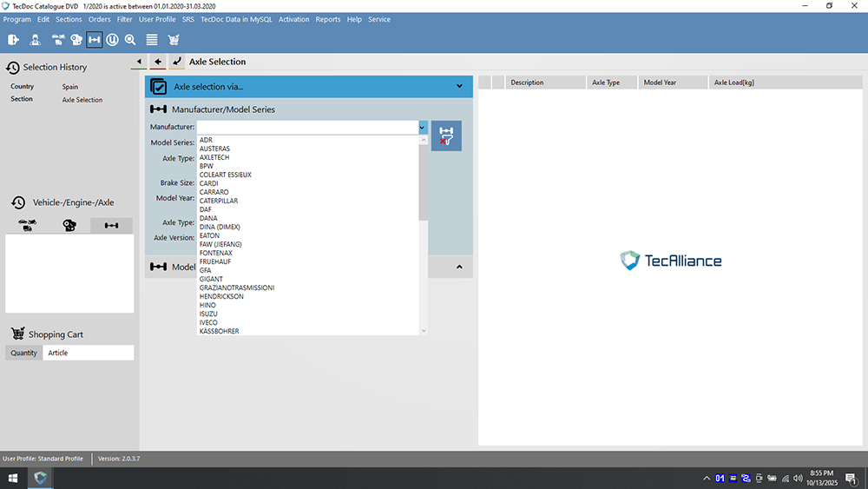This screenshot has width=868, height=489.
Task: Open the Reports menu
Action: (x=327, y=19)
